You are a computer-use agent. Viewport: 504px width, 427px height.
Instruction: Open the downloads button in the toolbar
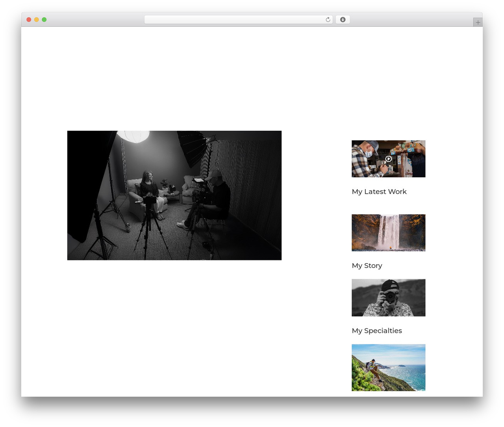343,20
